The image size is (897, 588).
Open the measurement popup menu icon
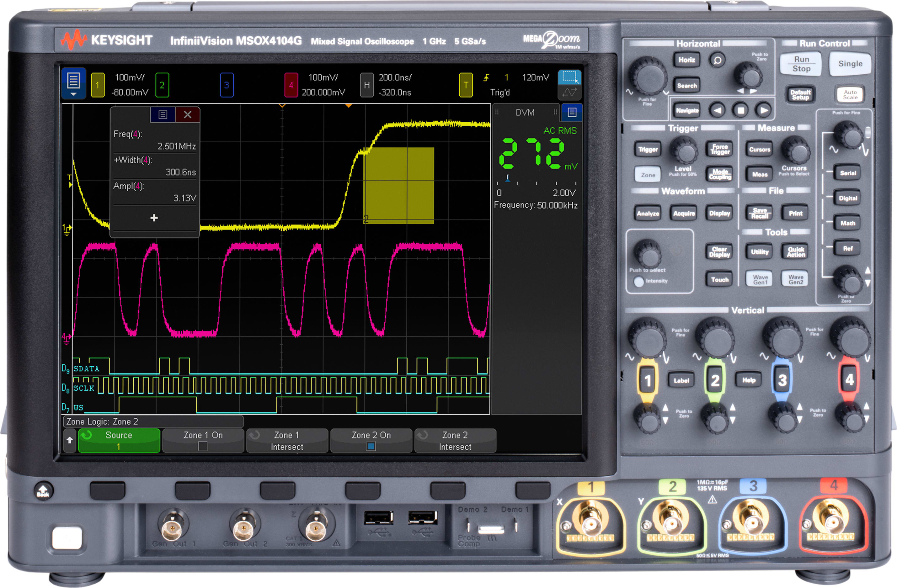click(163, 114)
